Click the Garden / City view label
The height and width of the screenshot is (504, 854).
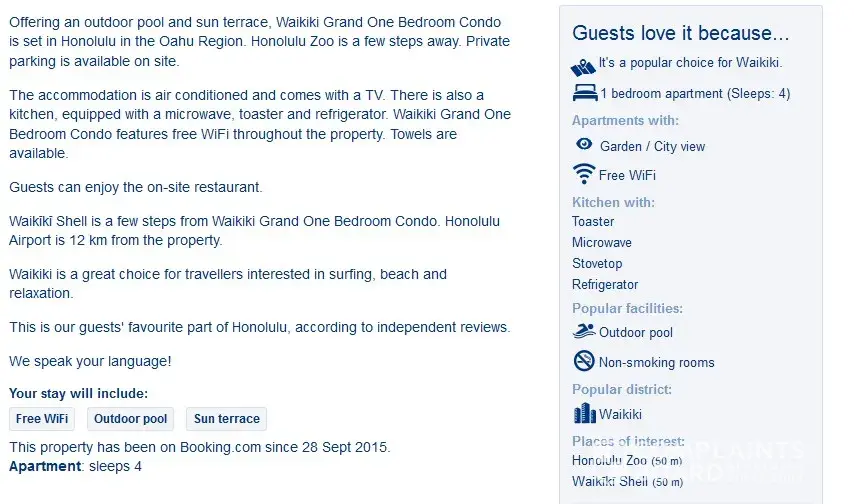pos(652,147)
